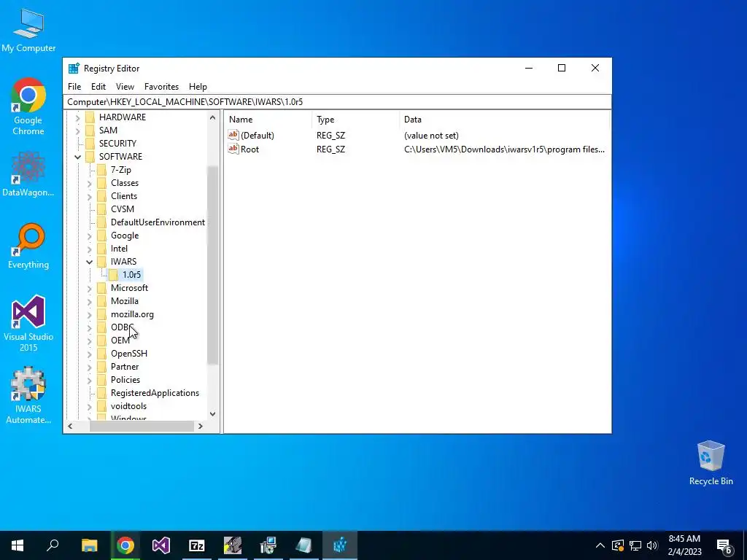Expand the Policies key
The height and width of the screenshot is (560, 747).
(90, 380)
